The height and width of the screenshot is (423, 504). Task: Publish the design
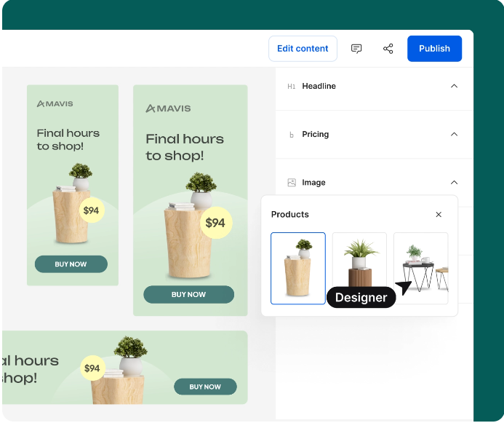(x=434, y=49)
